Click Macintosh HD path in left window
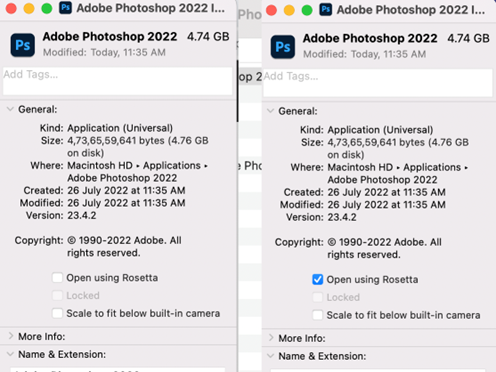The height and width of the screenshot is (372, 496). click(x=100, y=165)
